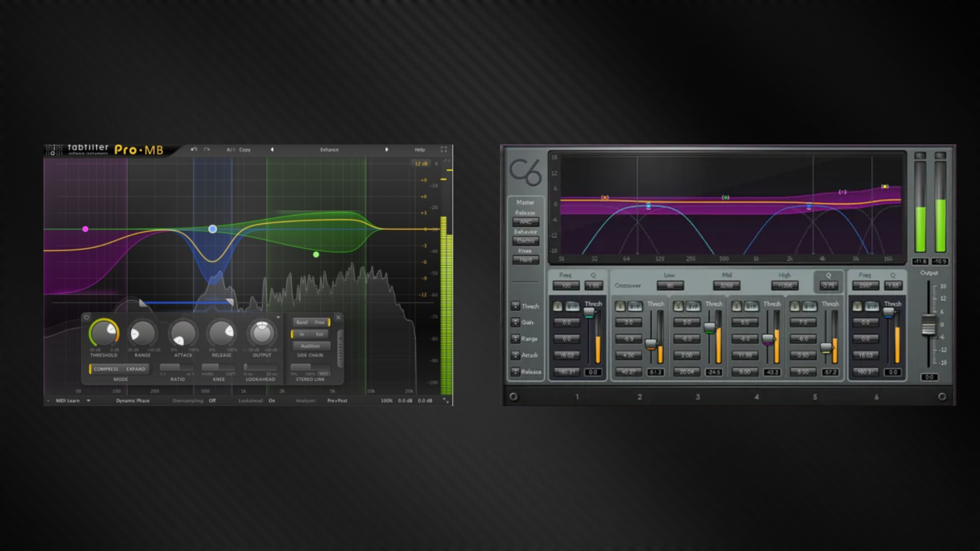Screen dimensions: 980x551
Task: Click the Knee slider in Pro-MB
Action: pos(218,367)
